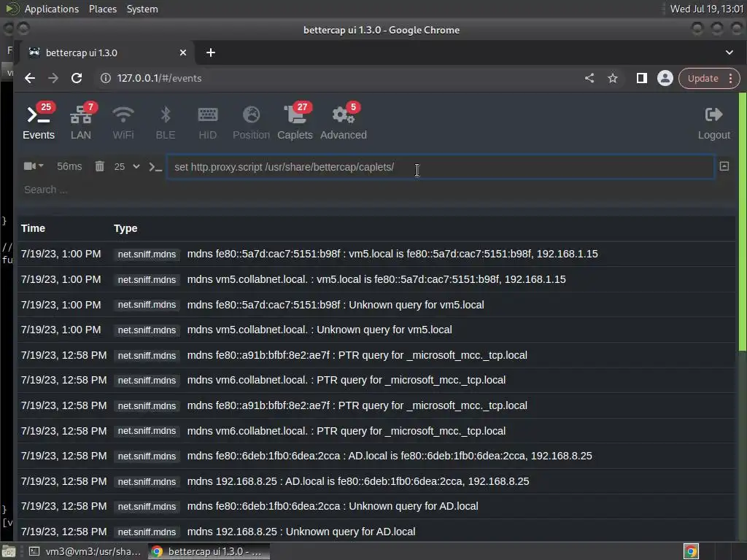Collapse the command bar square icon
The image size is (747, 560).
point(724,166)
